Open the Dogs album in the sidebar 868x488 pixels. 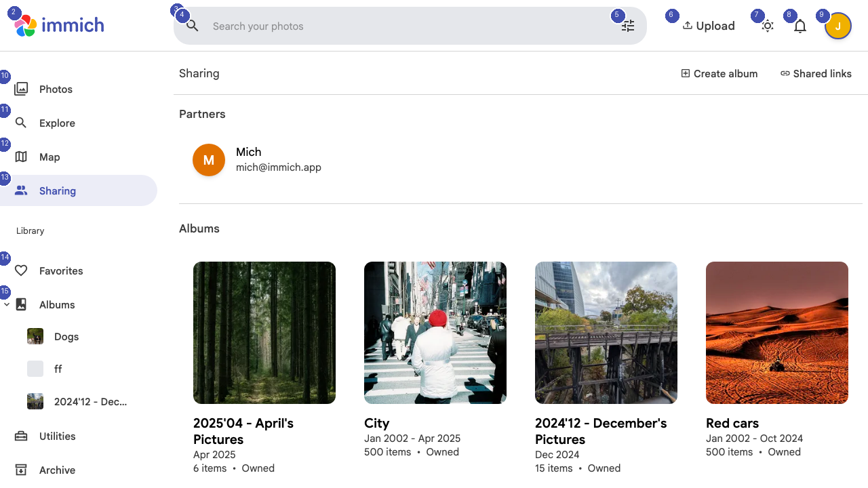click(66, 336)
